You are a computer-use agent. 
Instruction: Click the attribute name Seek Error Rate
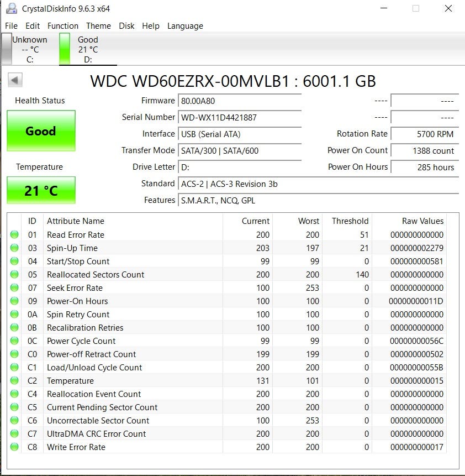tap(75, 288)
